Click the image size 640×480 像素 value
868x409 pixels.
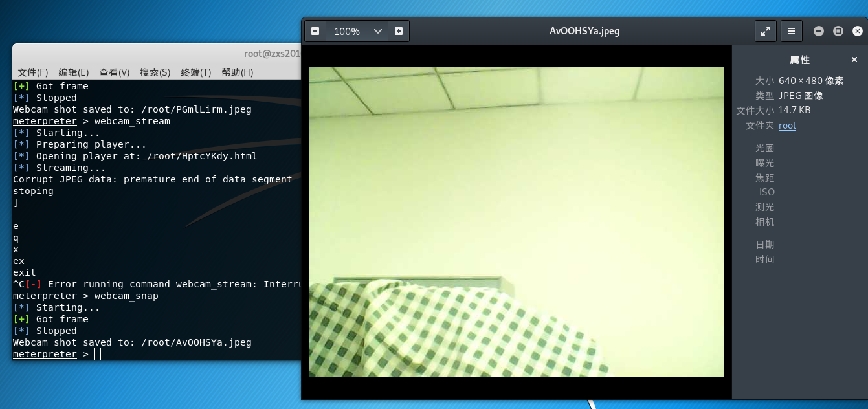pos(811,81)
